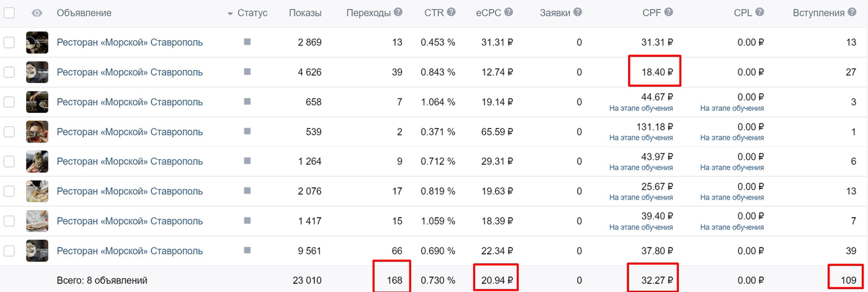Open ad link in row with 1 264 impressions

130,161
